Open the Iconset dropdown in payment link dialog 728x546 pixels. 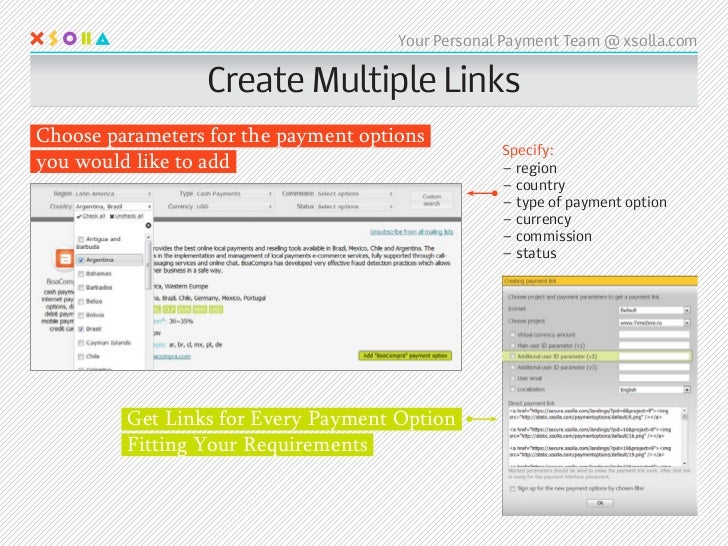point(655,310)
